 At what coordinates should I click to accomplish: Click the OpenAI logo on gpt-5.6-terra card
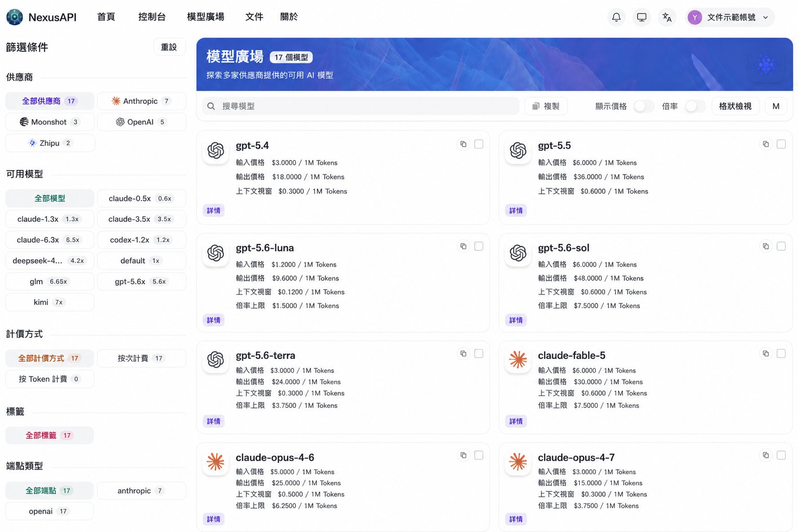(216, 360)
